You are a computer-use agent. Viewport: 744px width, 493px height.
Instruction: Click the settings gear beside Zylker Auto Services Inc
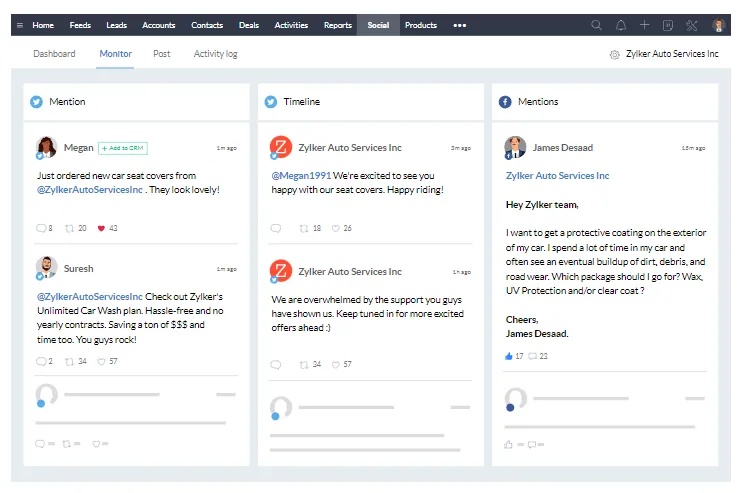(x=614, y=55)
